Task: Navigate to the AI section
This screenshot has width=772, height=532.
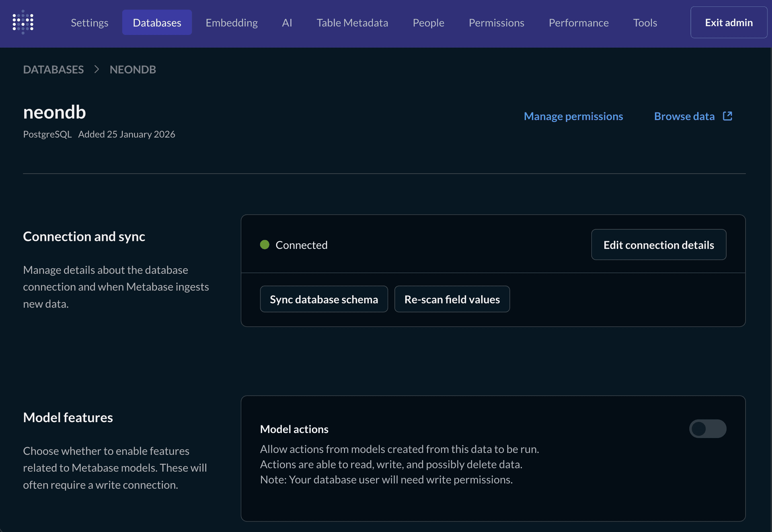Action: tap(287, 23)
